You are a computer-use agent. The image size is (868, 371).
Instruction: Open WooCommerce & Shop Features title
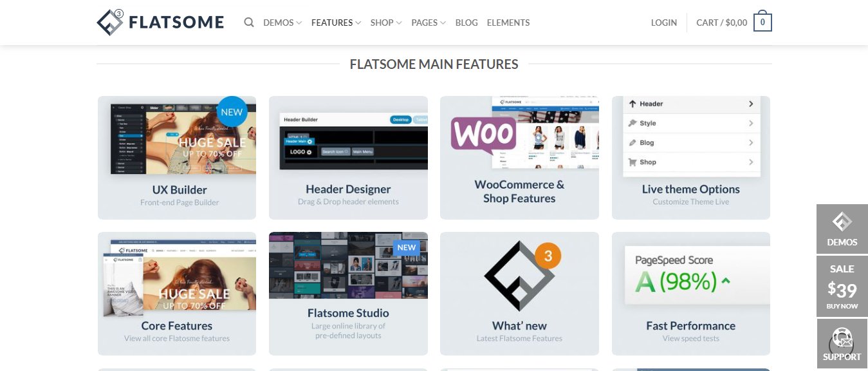click(x=519, y=191)
